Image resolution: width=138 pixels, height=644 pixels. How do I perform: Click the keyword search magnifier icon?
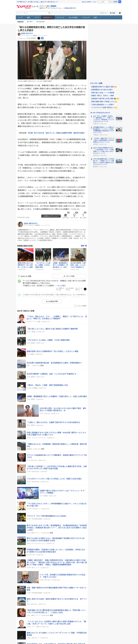[x=49, y=13]
